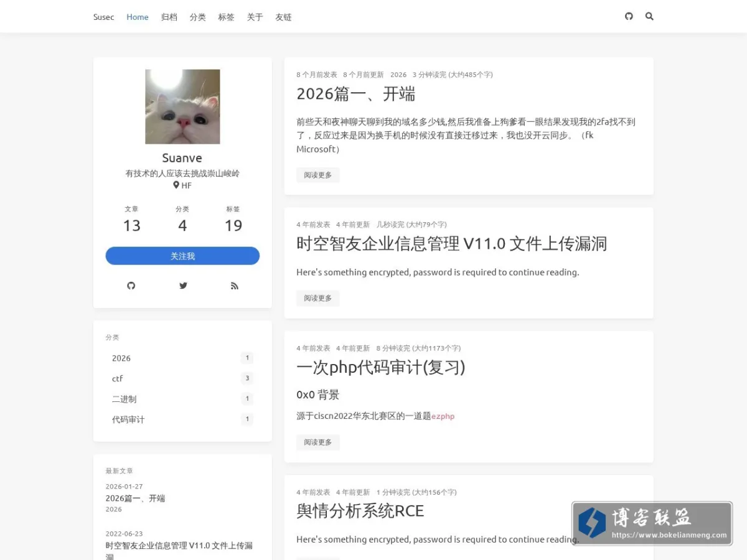Image resolution: width=747 pixels, height=560 pixels.
Task: Open post title 2026篇一、开端 in main list
Action: pyautogui.click(x=356, y=94)
